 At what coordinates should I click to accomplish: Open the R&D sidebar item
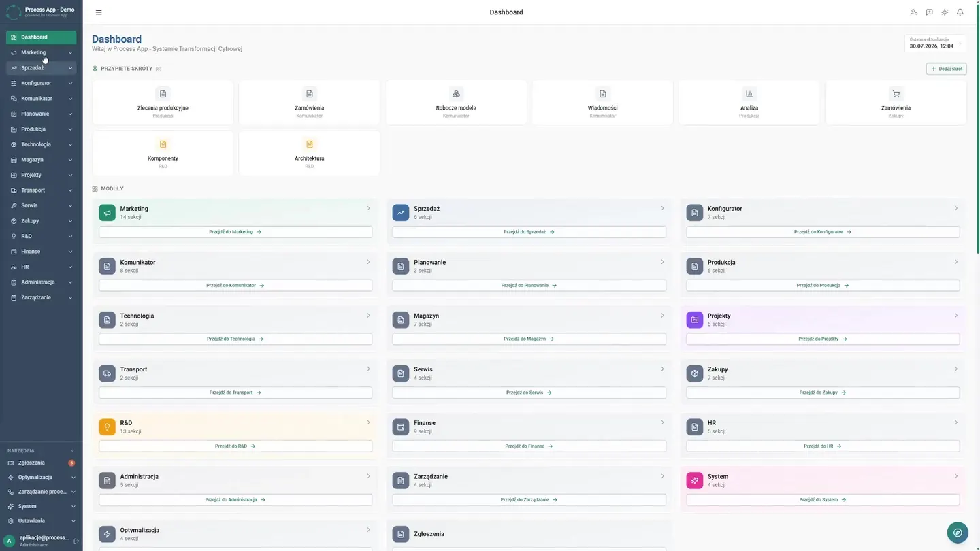pyautogui.click(x=42, y=236)
